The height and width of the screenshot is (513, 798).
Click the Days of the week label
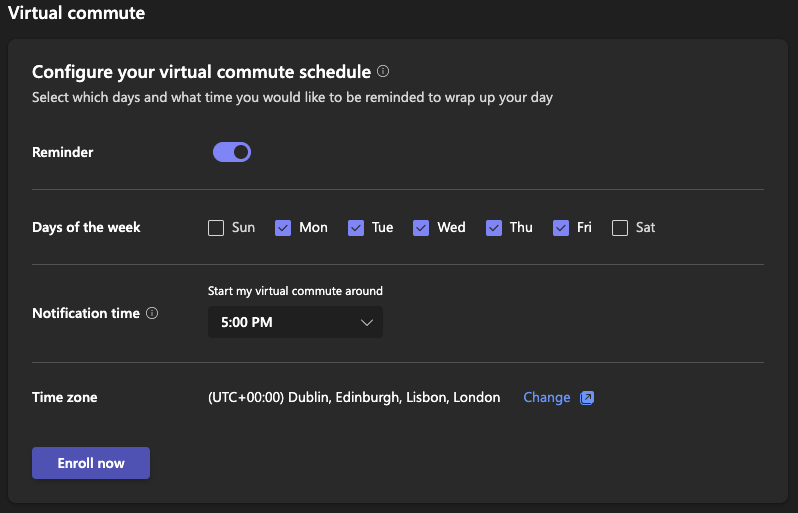[86, 228]
